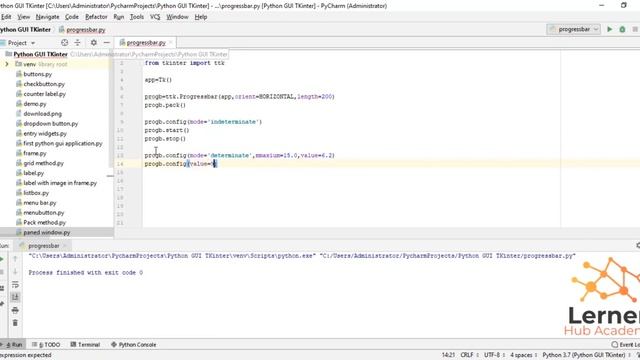640x360 pixels.
Task: Open Project panel settings gear
Action: (93, 42)
